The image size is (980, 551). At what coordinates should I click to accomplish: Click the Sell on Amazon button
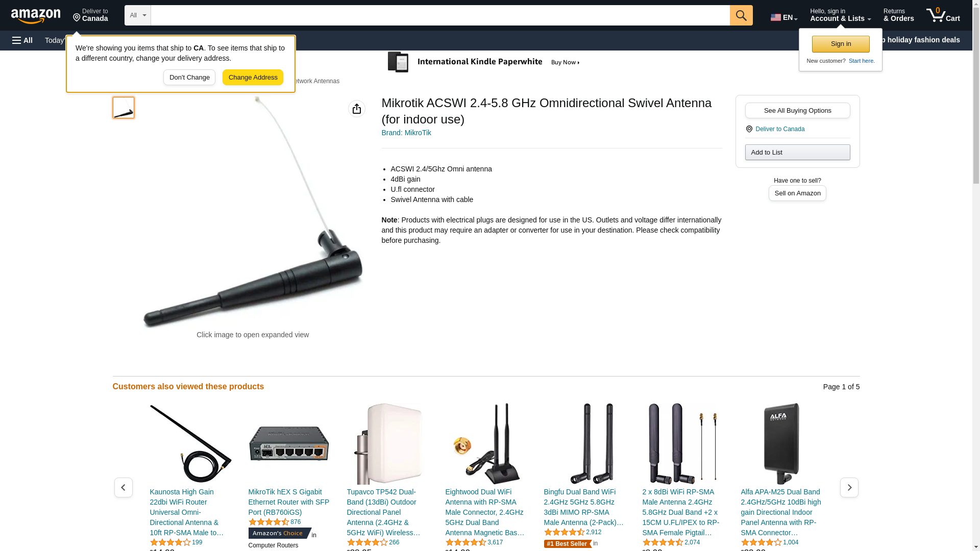click(x=797, y=193)
